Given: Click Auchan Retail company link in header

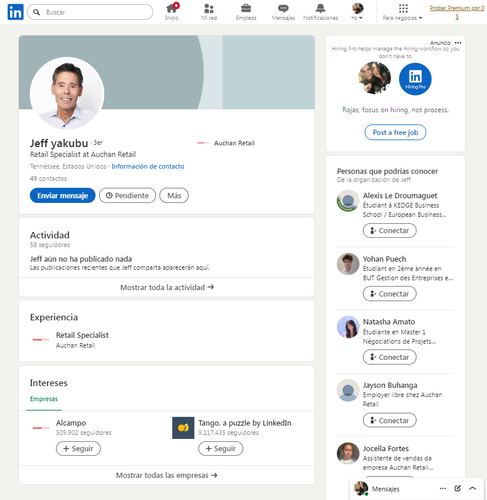Looking at the screenshot, I should [226, 143].
